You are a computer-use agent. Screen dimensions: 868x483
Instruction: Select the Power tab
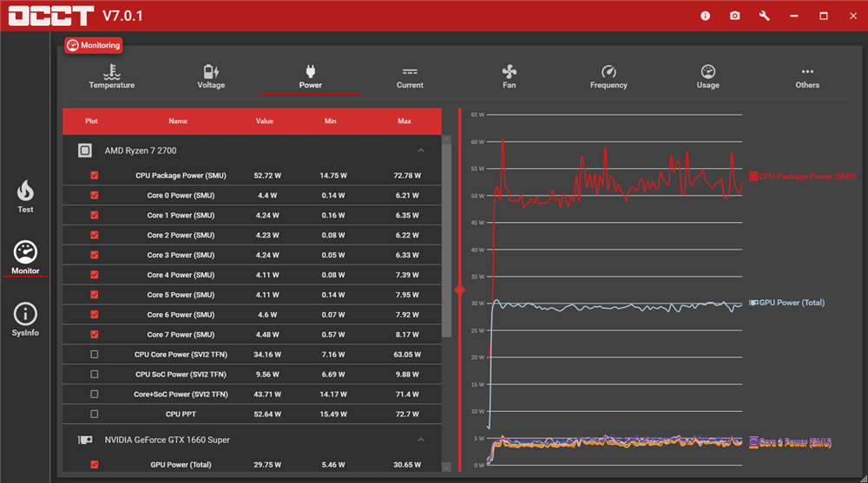pos(311,77)
